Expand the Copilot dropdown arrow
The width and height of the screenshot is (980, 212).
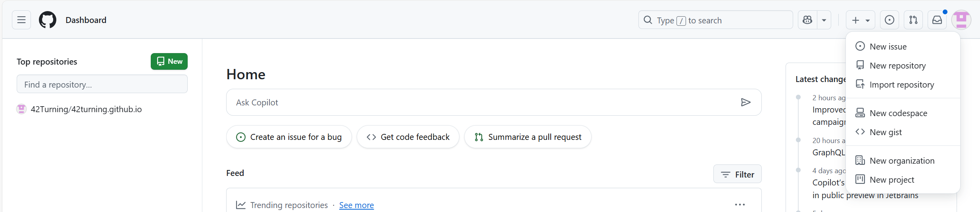point(824,20)
